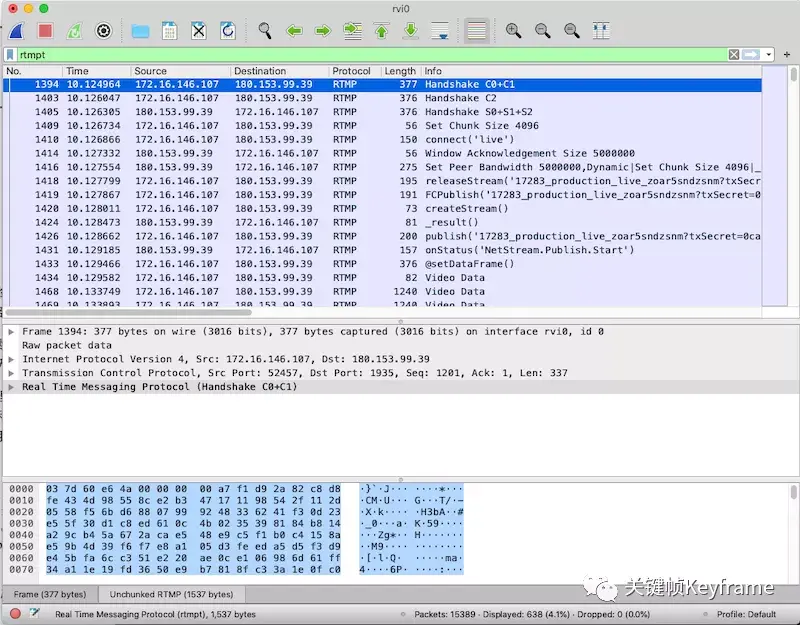The image size is (800, 625).
Task: Toggle auto scroll during live capture
Action: click(x=440, y=31)
